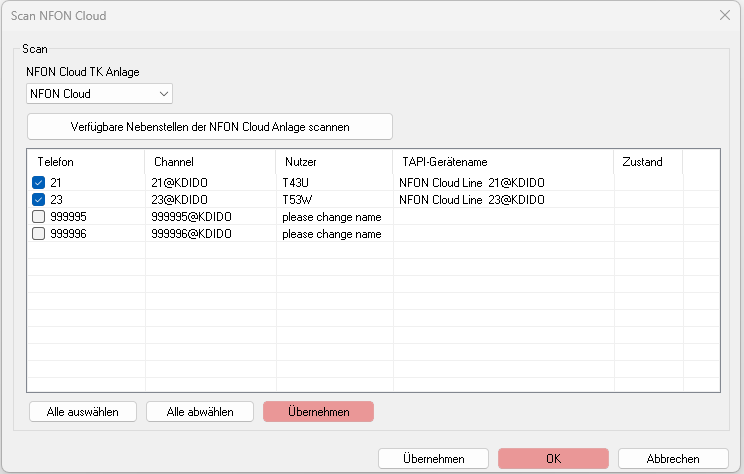Confirm the dialog with OK

click(x=553, y=459)
